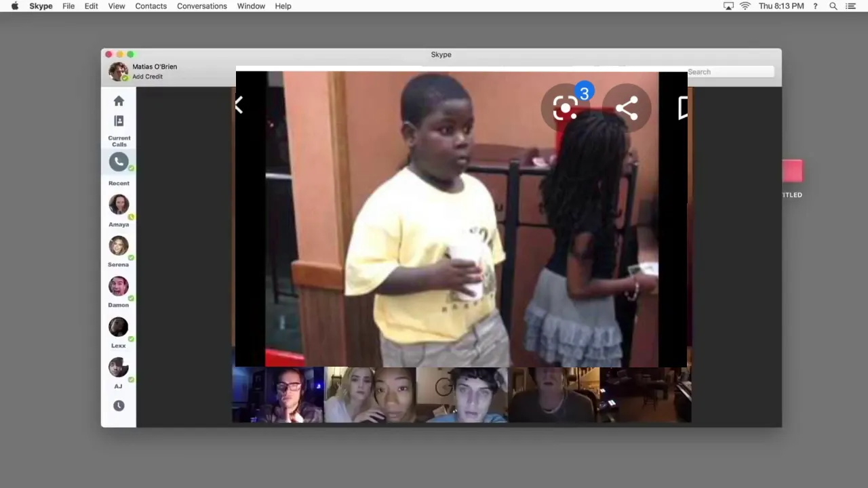Select the video feed showing dim room

[646, 395]
